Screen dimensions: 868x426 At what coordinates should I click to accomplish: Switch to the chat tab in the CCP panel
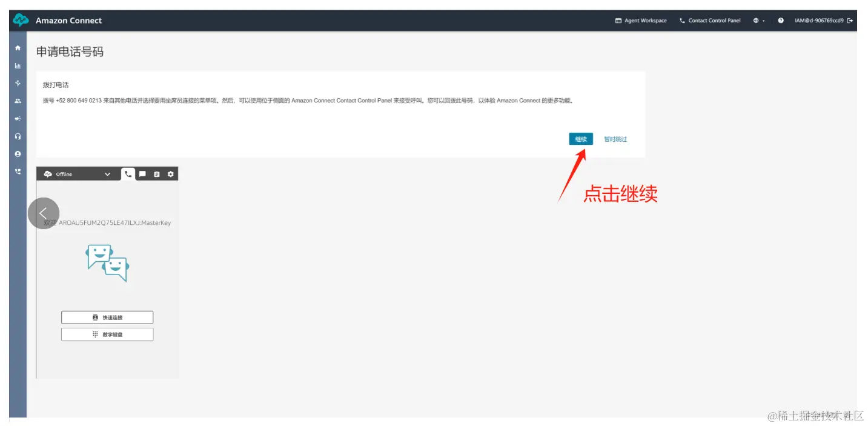142,174
